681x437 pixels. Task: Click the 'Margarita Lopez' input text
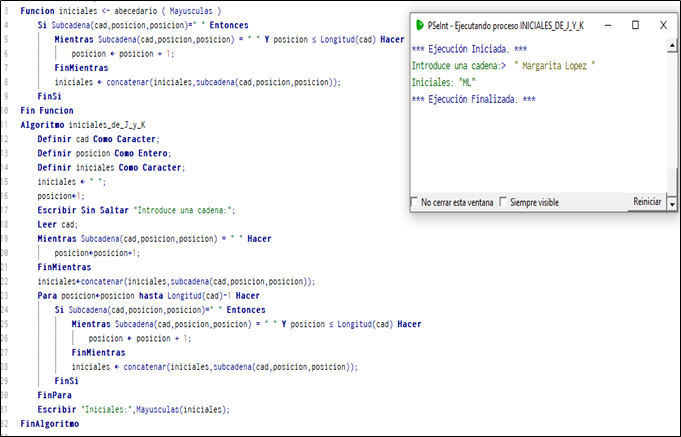coord(552,65)
